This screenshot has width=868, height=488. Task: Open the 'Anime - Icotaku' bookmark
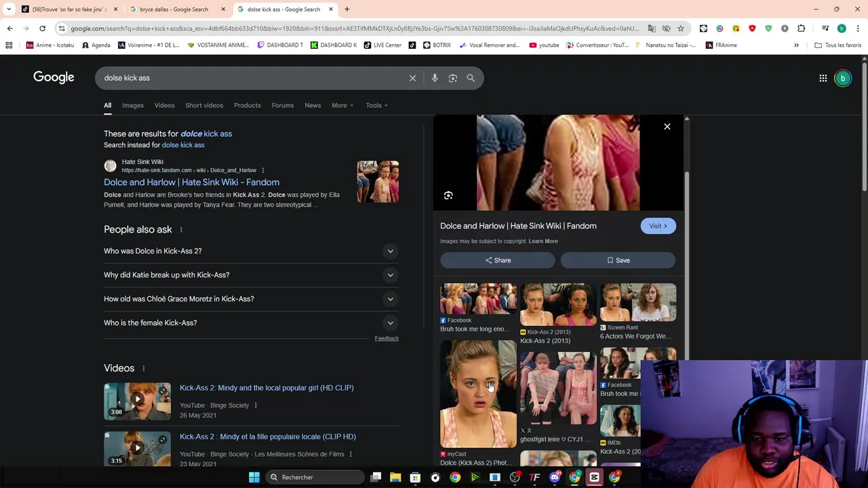[x=51, y=45]
